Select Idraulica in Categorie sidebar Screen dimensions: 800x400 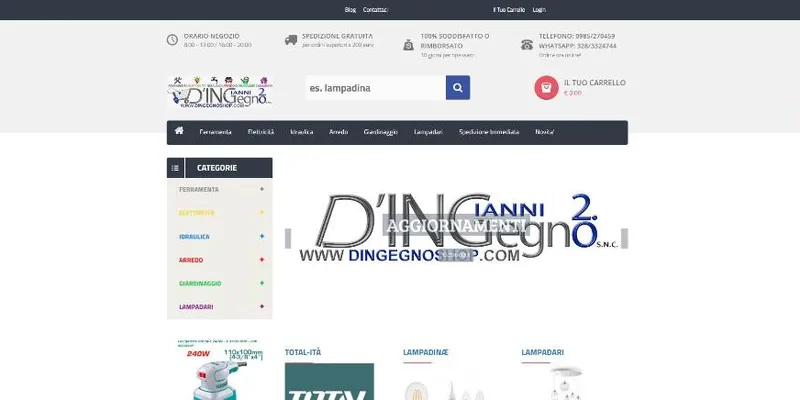pyautogui.click(x=194, y=237)
